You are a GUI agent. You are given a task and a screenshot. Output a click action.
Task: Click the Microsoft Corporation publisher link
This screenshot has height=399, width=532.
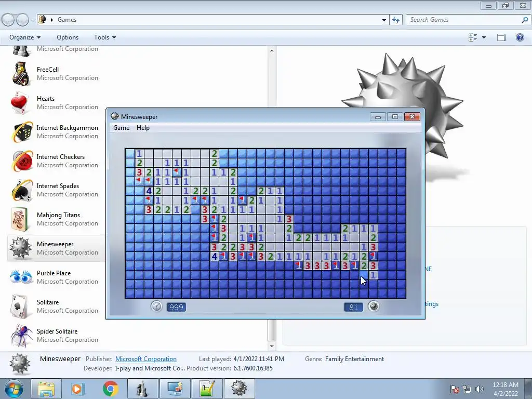pos(146,359)
